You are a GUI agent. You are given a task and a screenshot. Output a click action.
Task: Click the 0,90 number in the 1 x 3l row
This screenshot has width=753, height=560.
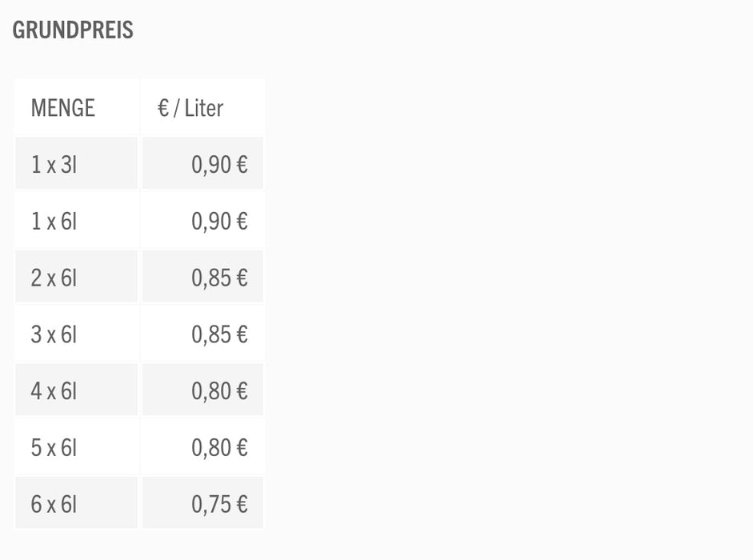click(211, 165)
